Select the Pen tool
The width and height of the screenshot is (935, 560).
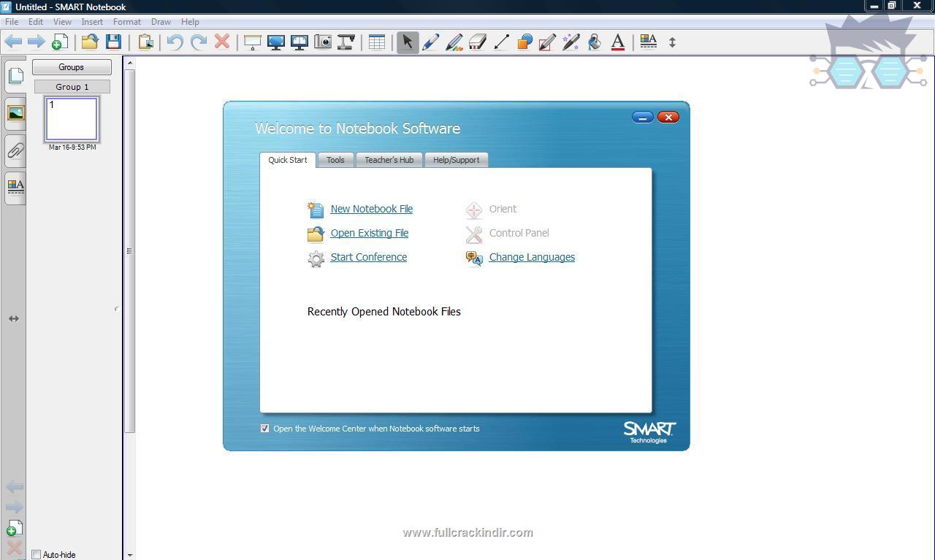[x=431, y=42]
